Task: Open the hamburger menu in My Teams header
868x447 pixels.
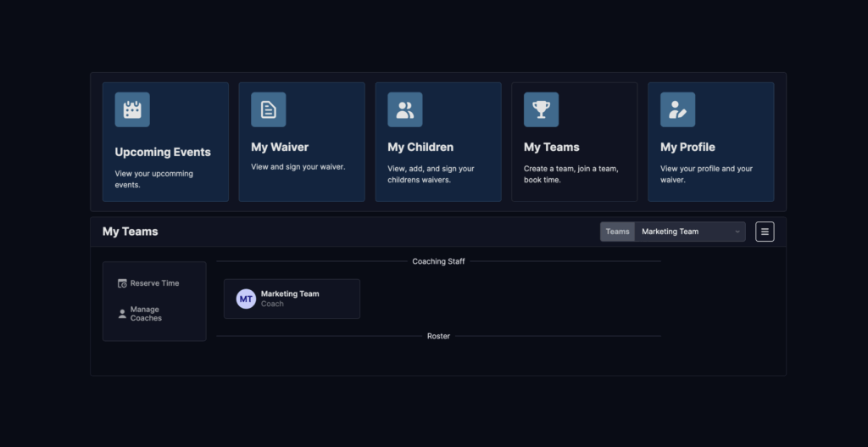Action: (765, 232)
